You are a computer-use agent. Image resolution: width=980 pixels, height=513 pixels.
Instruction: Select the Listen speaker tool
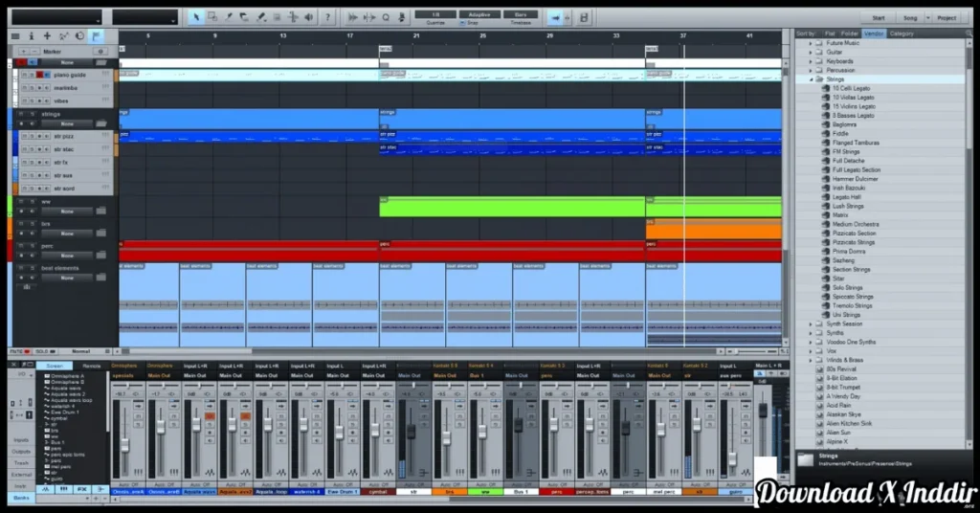tap(309, 17)
